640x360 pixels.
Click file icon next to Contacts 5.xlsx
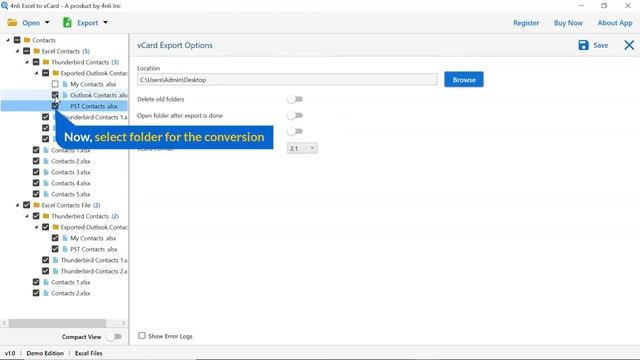pyautogui.click(x=46, y=194)
